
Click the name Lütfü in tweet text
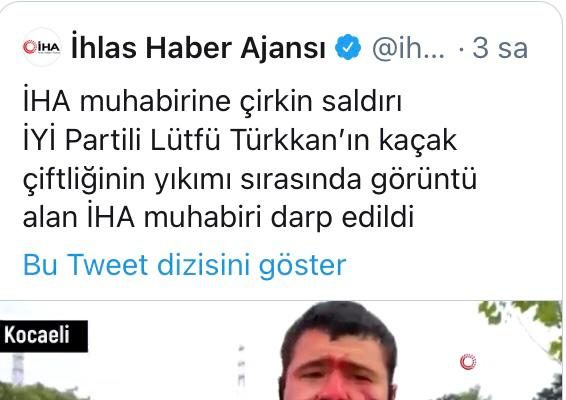point(185,140)
